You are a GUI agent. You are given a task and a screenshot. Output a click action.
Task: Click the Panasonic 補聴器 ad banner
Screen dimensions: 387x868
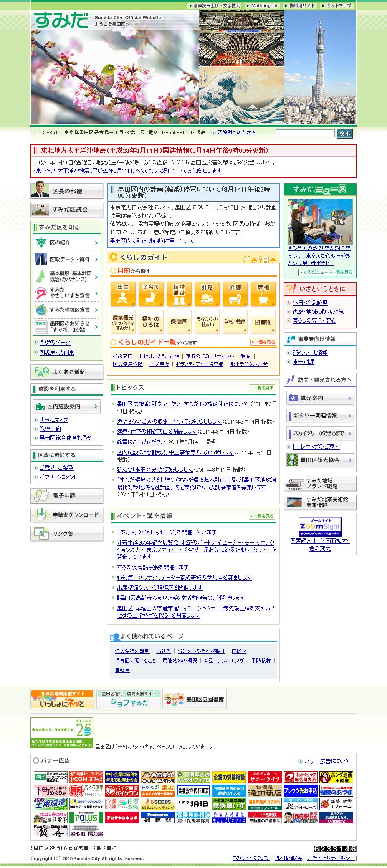158,817
